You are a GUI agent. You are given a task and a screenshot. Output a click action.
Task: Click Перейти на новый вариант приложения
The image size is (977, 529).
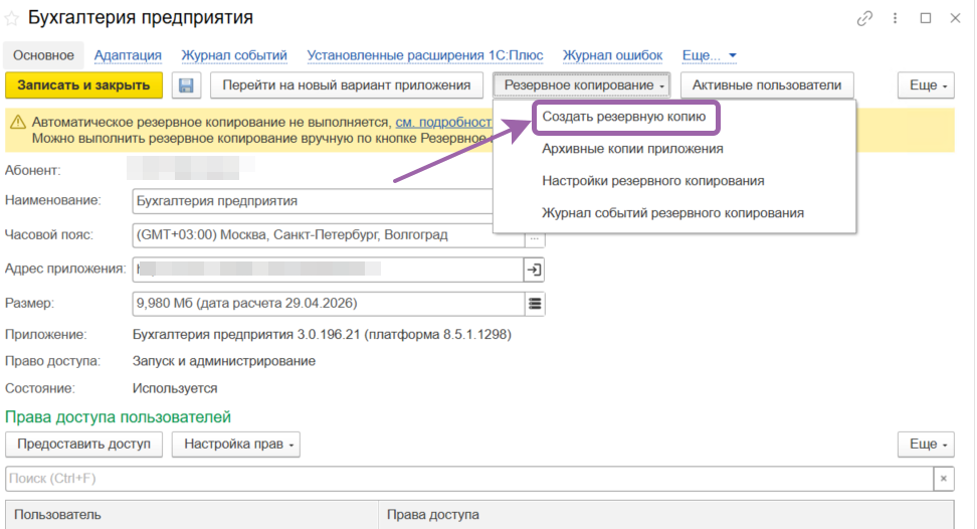(x=346, y=85)
